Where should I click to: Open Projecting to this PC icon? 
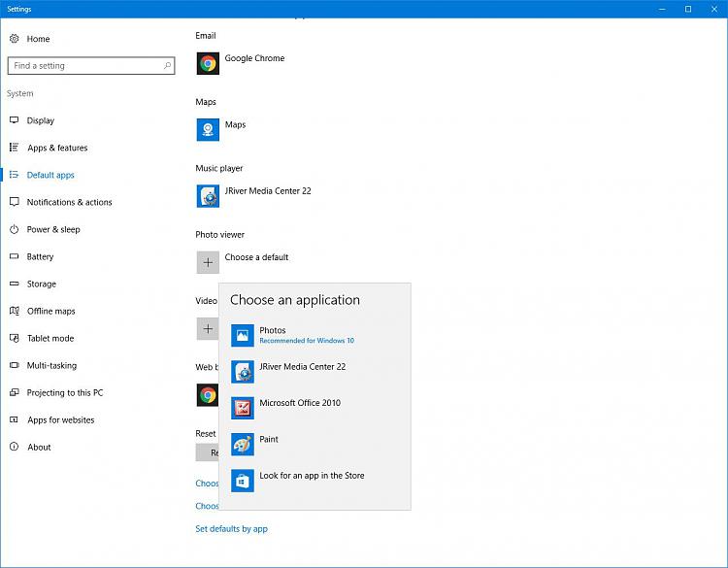tap(15, 392)
